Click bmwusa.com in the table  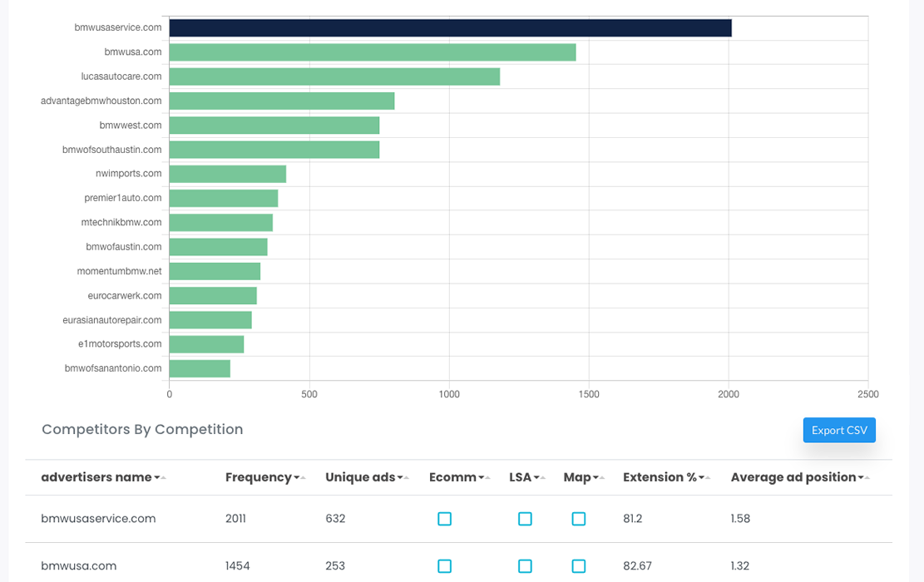(78, 565)
